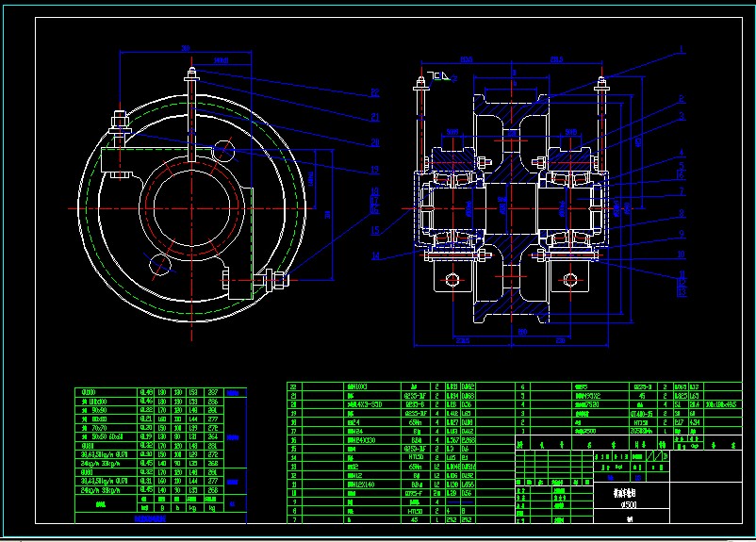Select balloon number 10 on the right side
The image size is (756, 542).
681,255
